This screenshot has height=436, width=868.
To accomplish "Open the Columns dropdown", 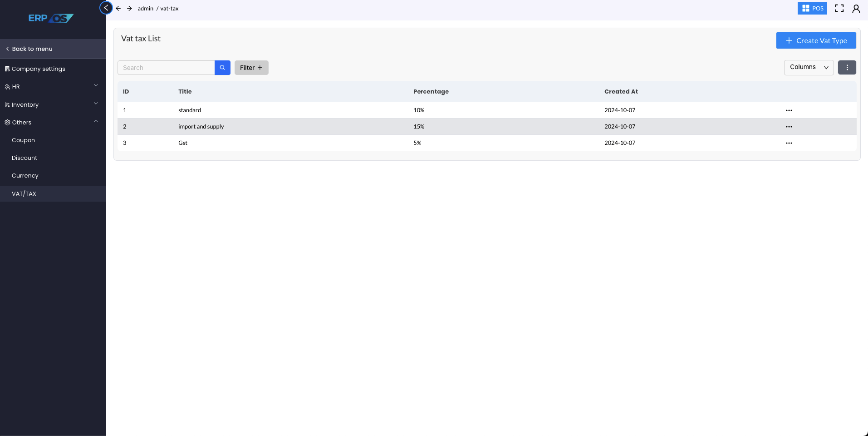I will (809, 67).
